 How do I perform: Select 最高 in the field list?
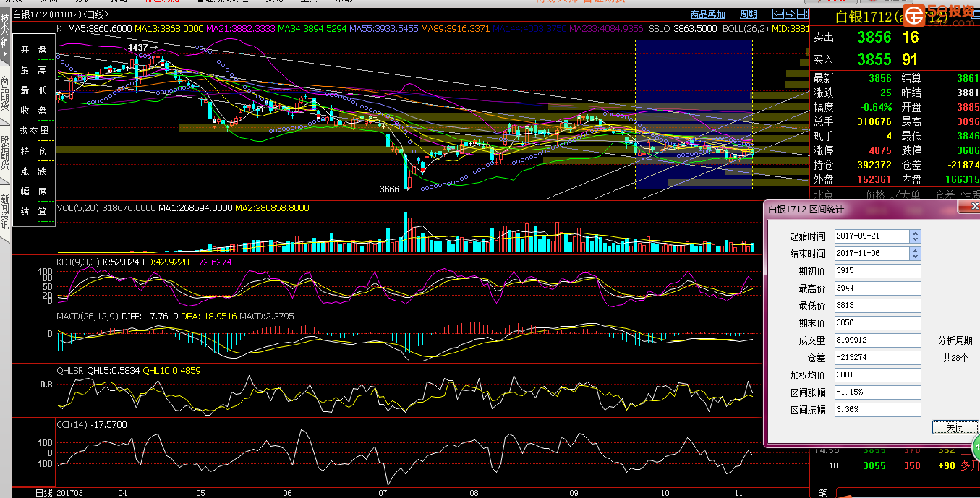(34, 70)
